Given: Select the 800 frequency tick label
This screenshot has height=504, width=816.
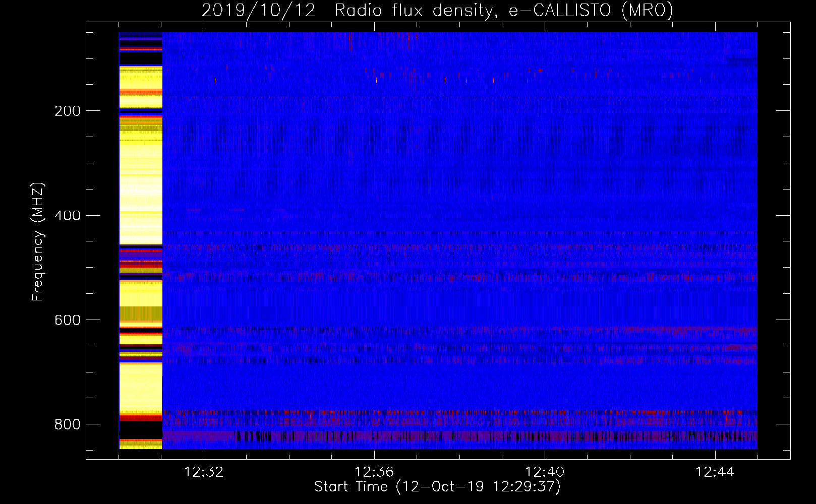Looking at the screenshot, I should (68, 425).
